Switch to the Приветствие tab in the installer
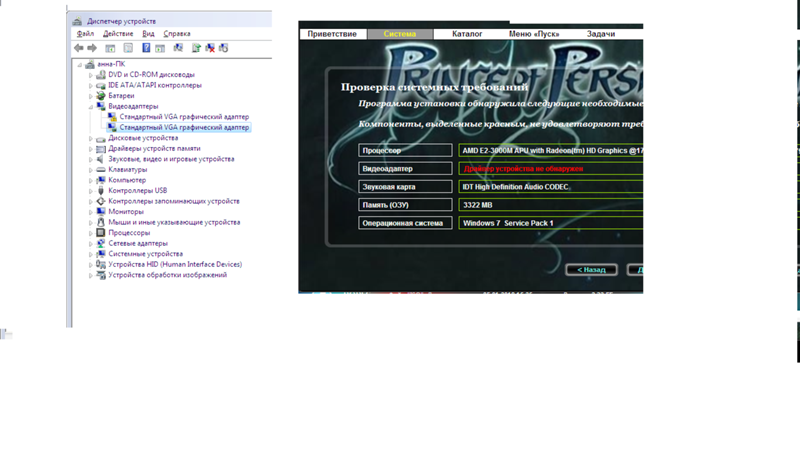800x450 pixels. tap(332, 34)
